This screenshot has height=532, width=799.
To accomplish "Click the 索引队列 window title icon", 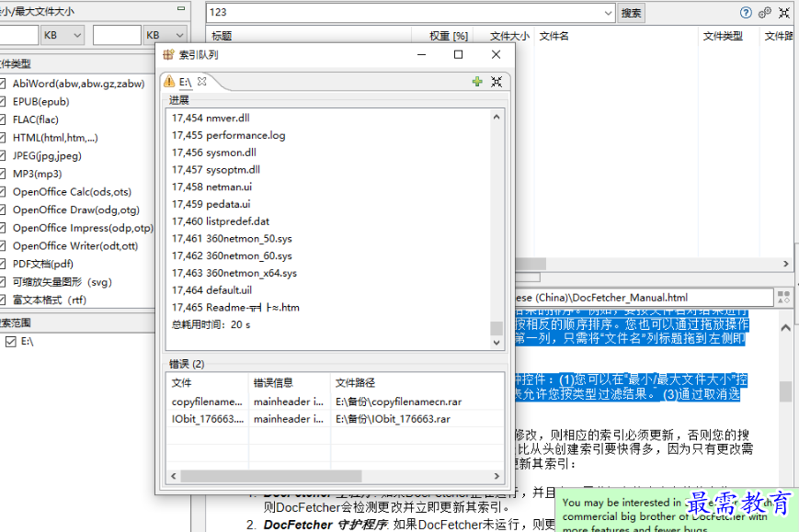I will [168, 54].
